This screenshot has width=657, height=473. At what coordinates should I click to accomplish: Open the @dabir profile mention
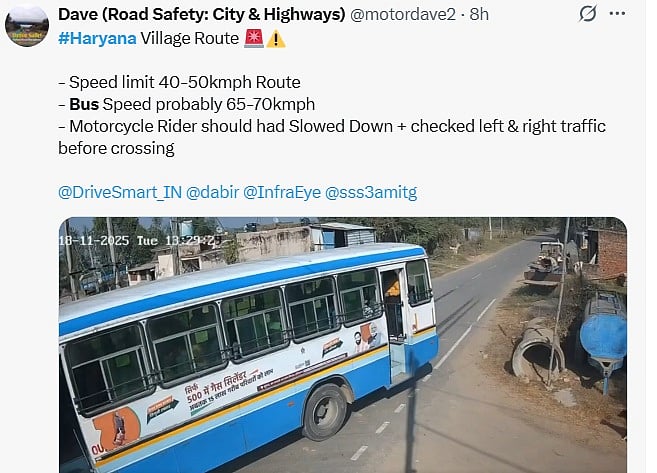coord(212,193)
